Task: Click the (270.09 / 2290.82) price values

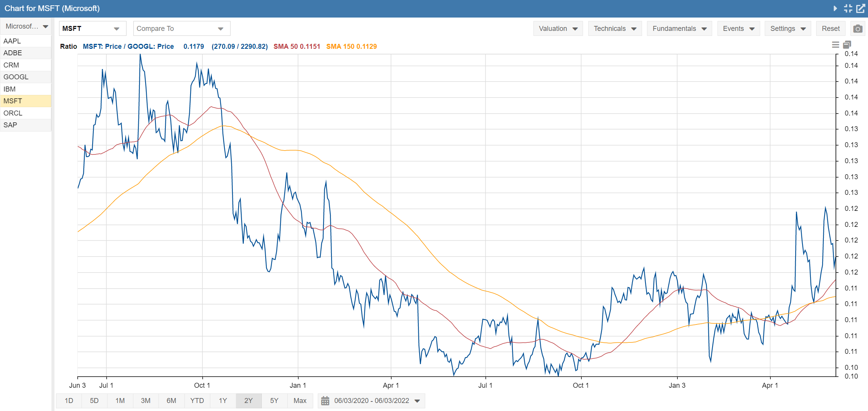Action: click(240, 47)
